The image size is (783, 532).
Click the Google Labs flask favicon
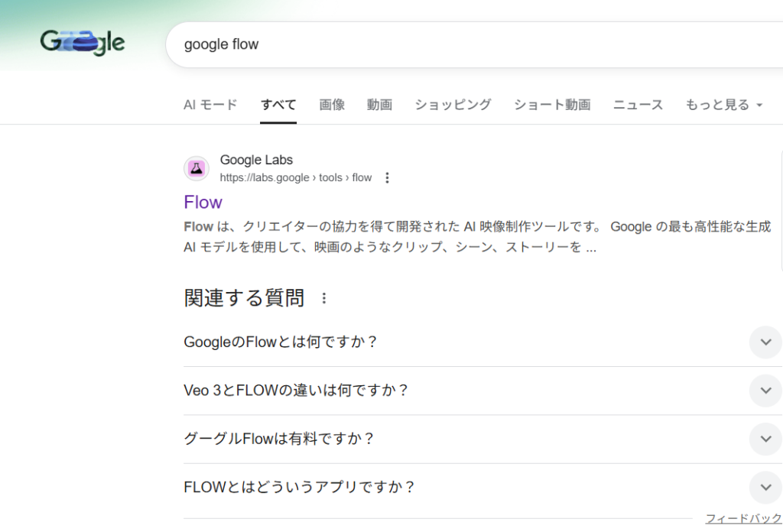tap(197, 168)
